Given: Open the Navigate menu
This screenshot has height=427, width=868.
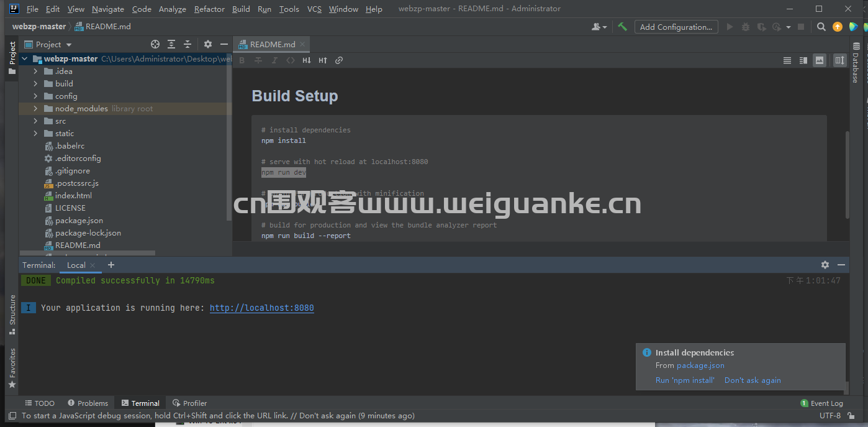Looking at the screenshot, I should [108, 9].
